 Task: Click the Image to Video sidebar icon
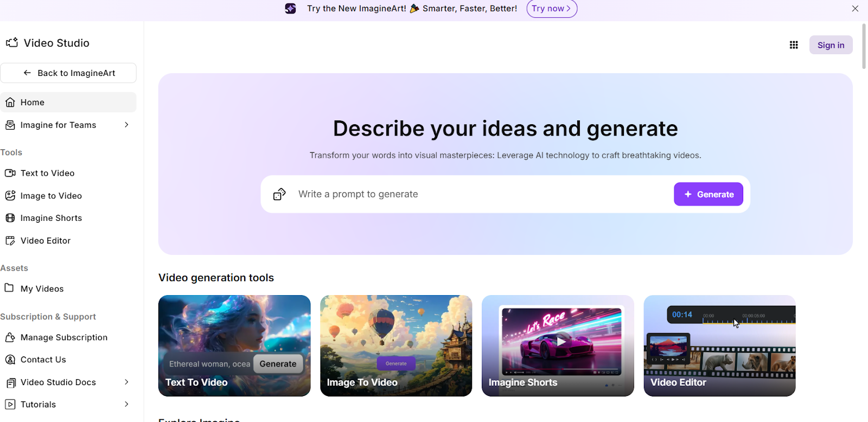10,196
